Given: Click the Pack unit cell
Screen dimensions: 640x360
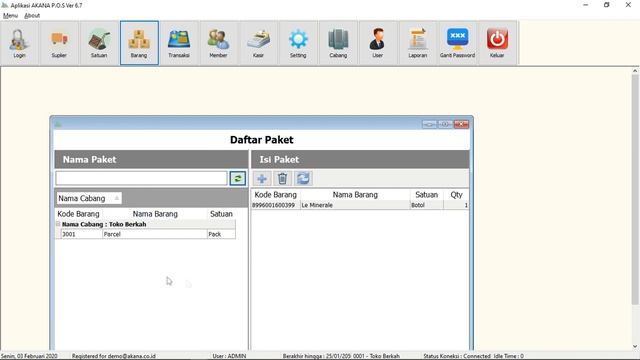Looking at the screenshot, I should point(221,234).
